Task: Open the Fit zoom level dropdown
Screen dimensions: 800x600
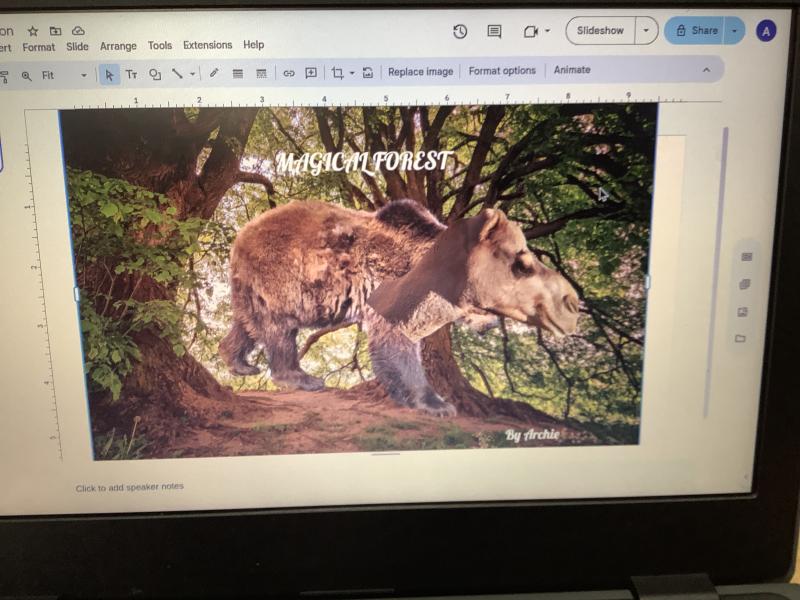Action: (62, 75)
